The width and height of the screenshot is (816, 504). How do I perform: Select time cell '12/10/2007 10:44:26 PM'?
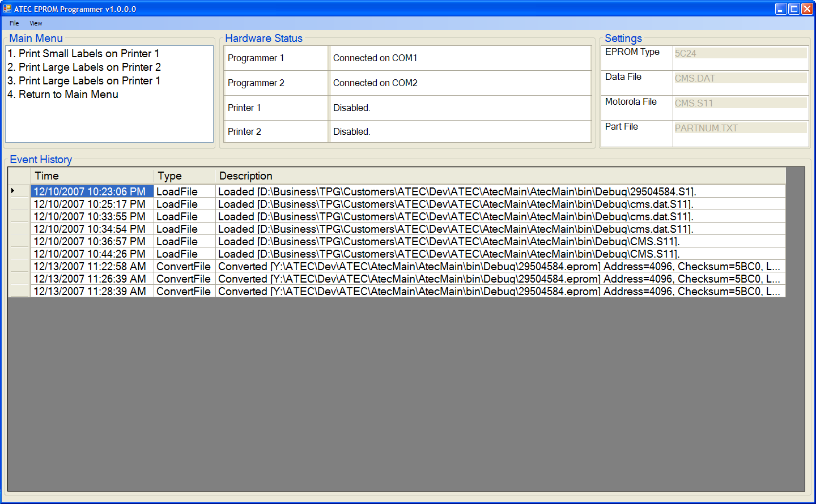[x=92, y=254]
